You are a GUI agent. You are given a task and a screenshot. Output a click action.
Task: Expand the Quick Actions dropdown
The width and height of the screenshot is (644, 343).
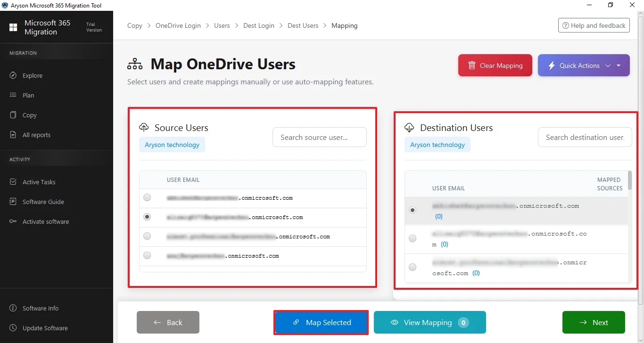click(579, 65)
